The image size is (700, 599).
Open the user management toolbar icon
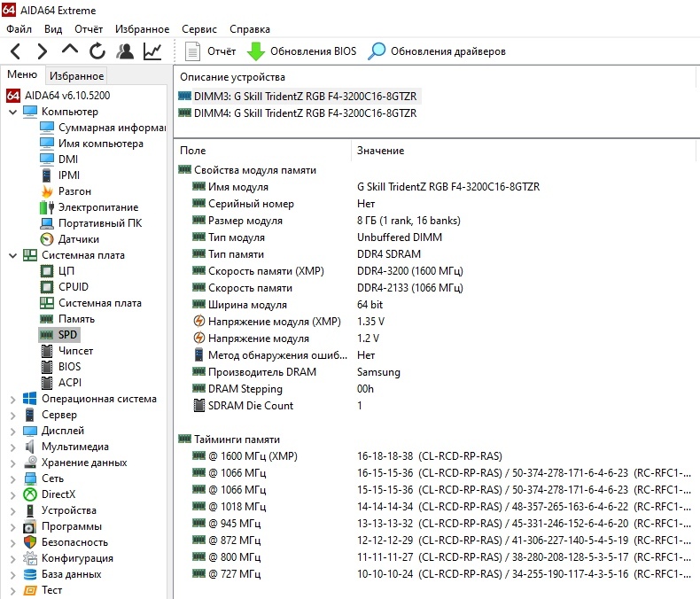(x=125, y=51)
